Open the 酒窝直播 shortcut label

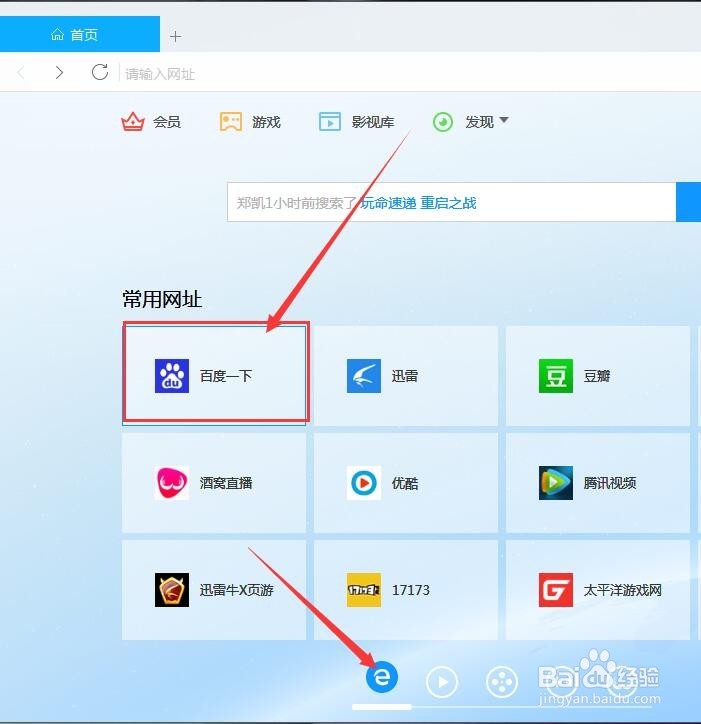(x=226, y=483)
